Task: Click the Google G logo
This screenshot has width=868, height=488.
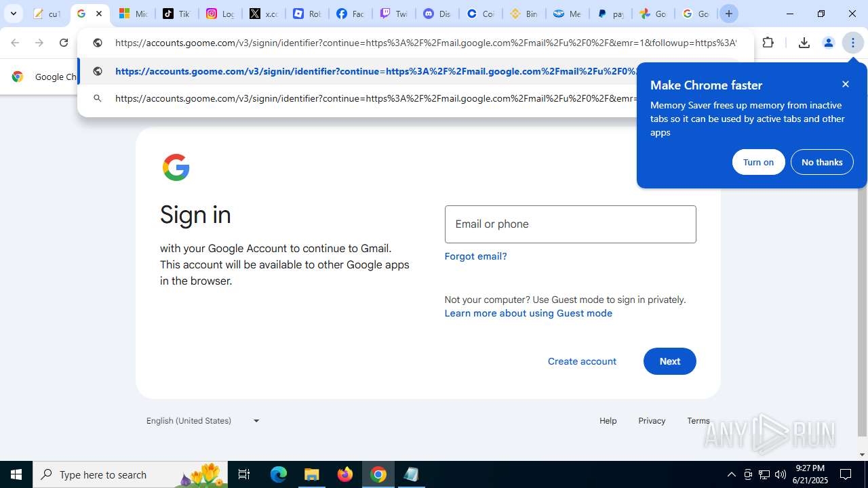Action: coord(176,167)
